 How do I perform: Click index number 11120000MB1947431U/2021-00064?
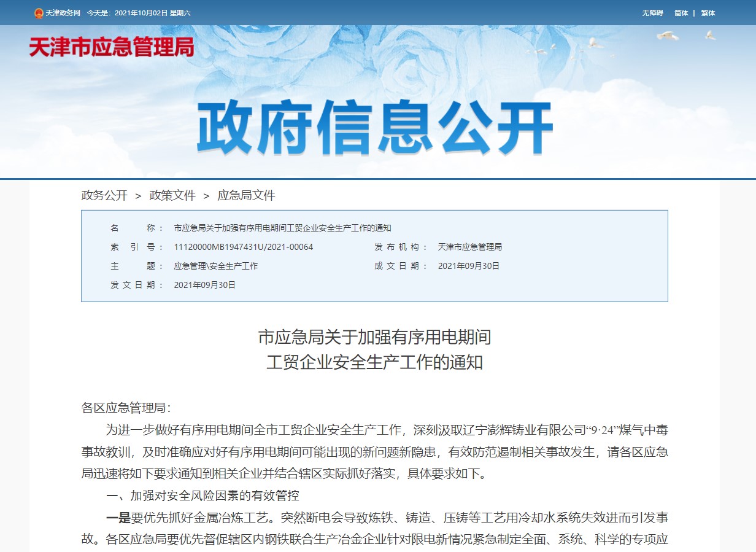(244, 247)
